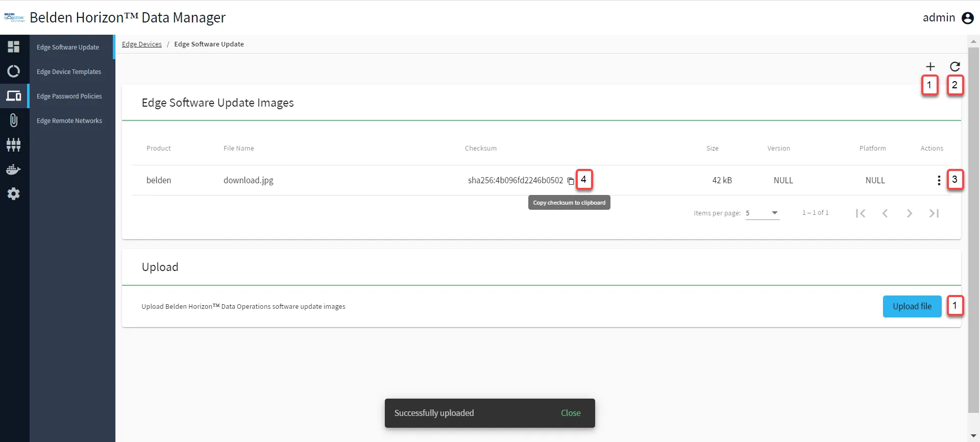This screenshot has width=980, height=442.
Task: Close the Successfully uploaded notification
Action: click(x=571, y=413)
